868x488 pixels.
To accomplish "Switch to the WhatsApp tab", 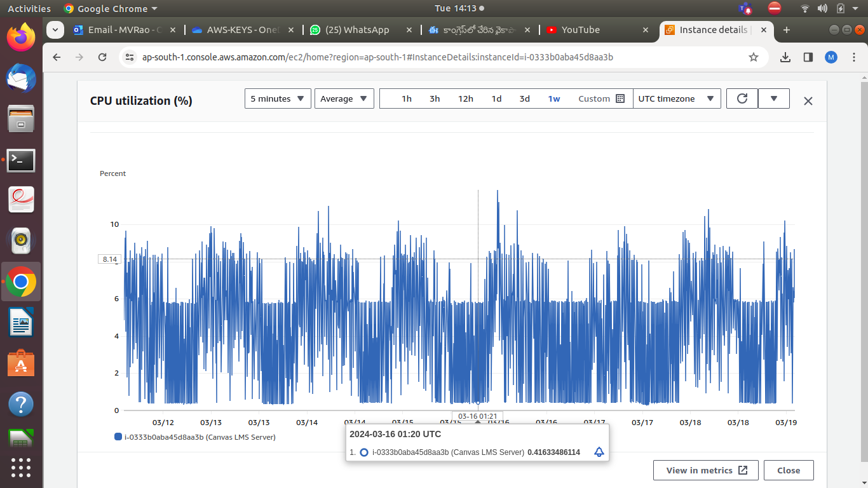I will coord(357,30).
